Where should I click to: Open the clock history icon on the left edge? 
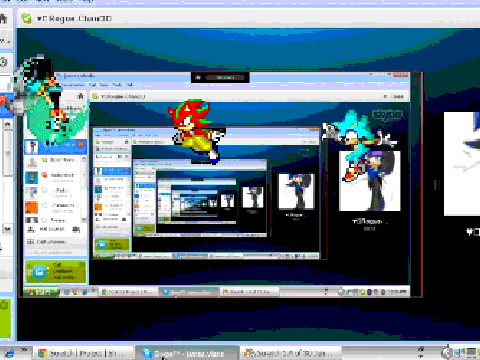coord(4,62)
